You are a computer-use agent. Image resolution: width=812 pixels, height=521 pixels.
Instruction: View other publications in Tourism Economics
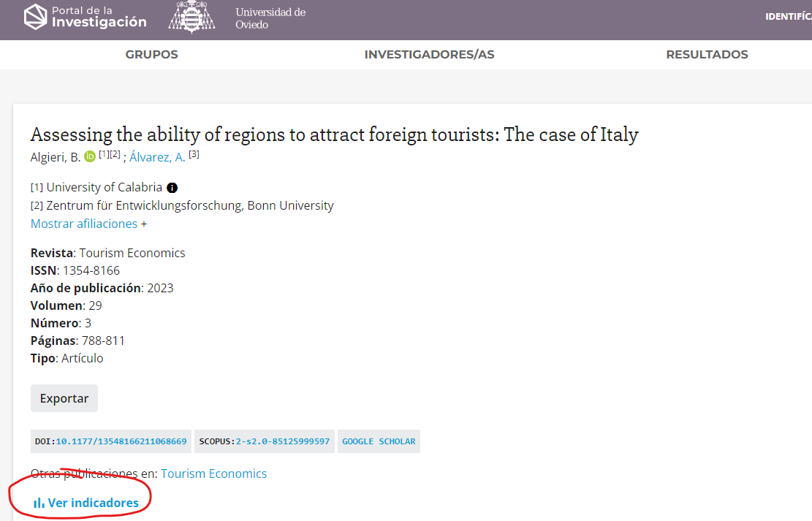[x=213, y=474]
